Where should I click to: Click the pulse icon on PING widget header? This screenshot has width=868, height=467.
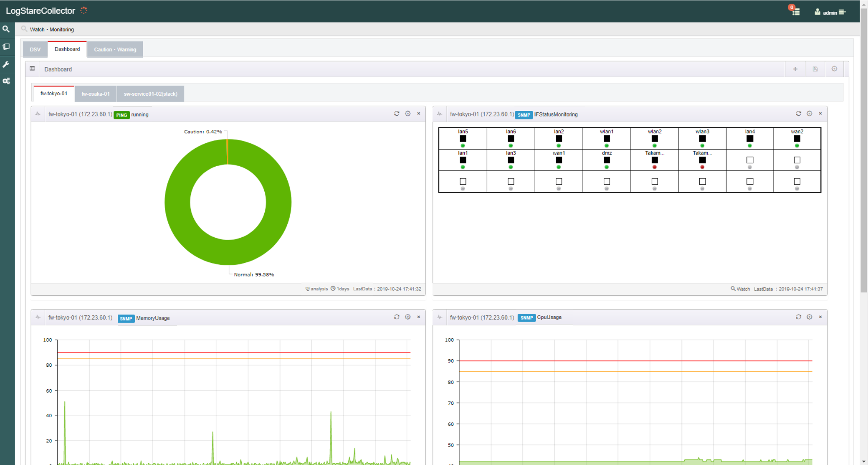(38, 114)
